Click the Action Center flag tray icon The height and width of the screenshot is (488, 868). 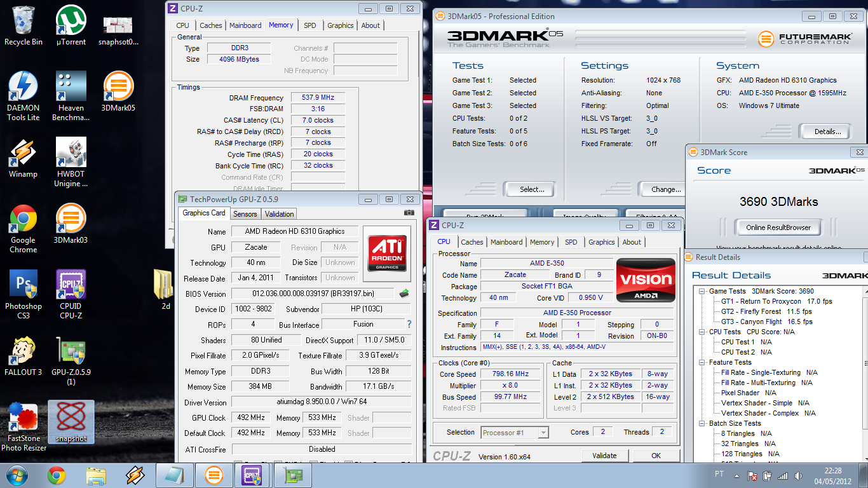click(x=752, y=475)
